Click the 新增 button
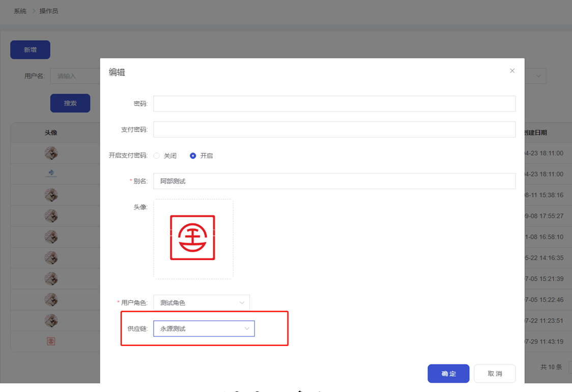 coord(30,50)
